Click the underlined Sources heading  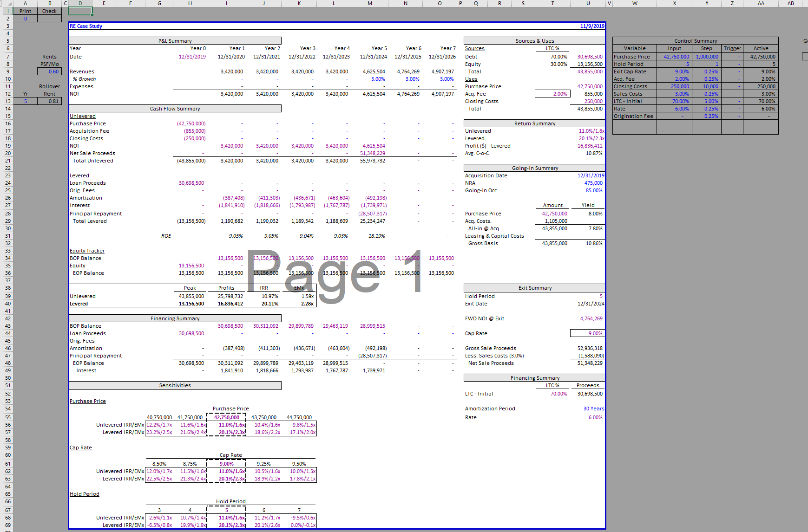pyautogui.click(x=475, y=48)
